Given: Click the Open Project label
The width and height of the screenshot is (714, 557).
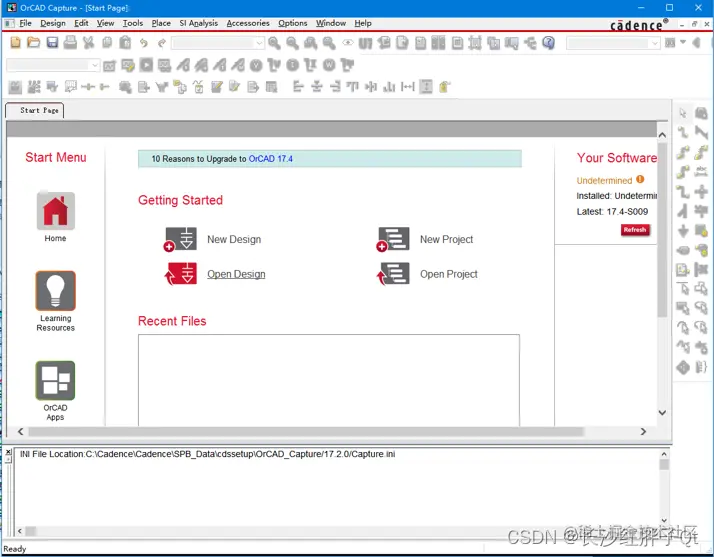Looking at the screenshot, I should tap(449, 274).
